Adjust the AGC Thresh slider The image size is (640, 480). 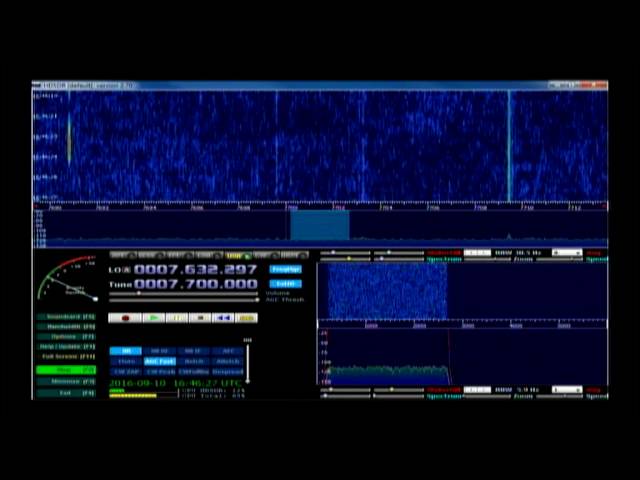tap(184, 300)
